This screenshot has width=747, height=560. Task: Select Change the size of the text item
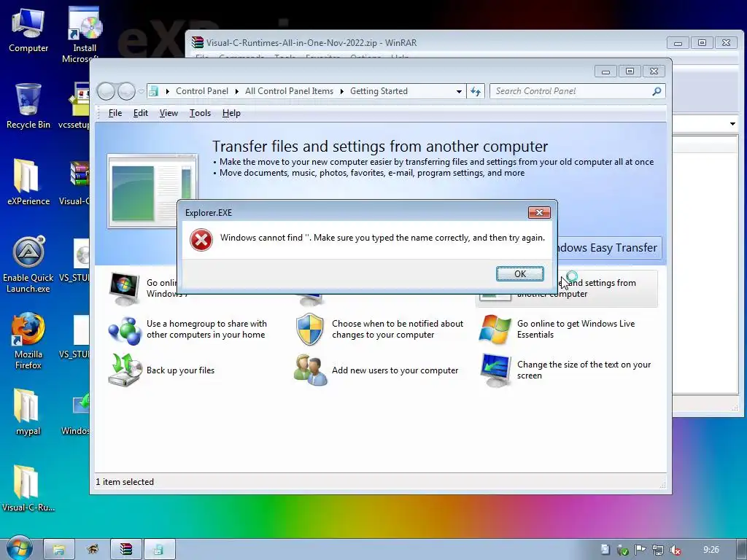coord(584,370)
